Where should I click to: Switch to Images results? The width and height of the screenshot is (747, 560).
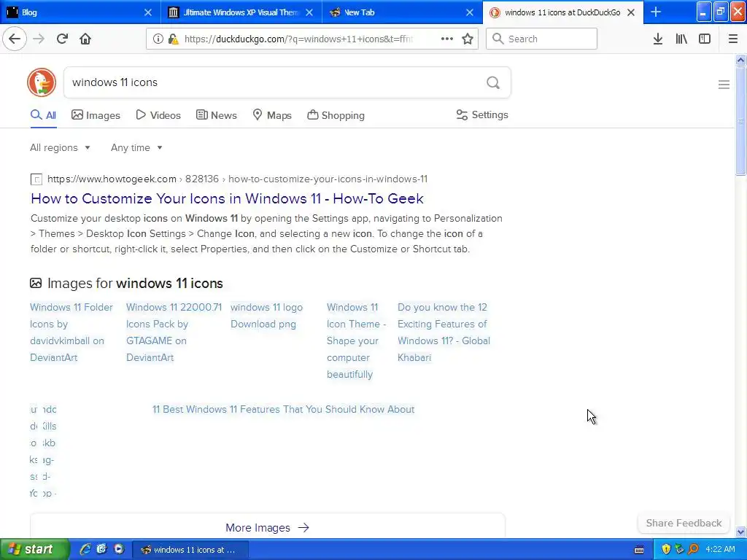[96, 115]
